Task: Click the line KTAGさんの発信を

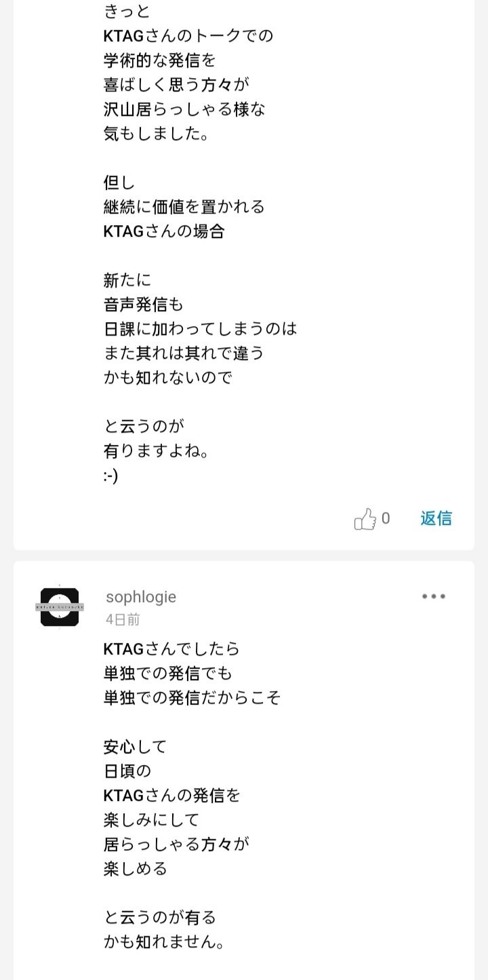Action: pos(171,795)
